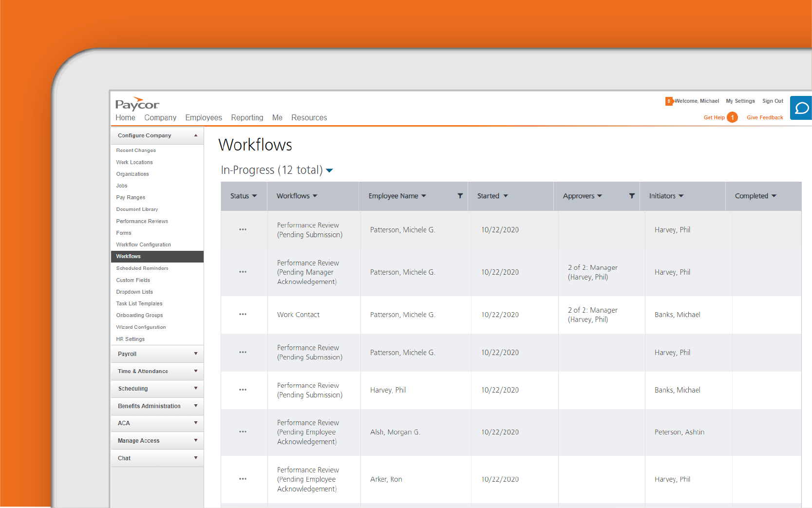Open Scheduled Reminders in sidebar
Viewport: 812px width, 508px height.
142,268
